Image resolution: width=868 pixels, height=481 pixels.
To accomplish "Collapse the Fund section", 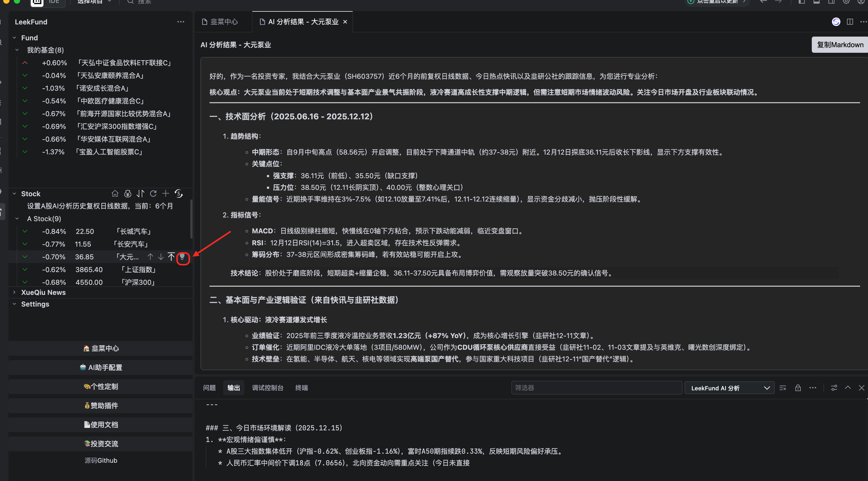I will point(15,38).
